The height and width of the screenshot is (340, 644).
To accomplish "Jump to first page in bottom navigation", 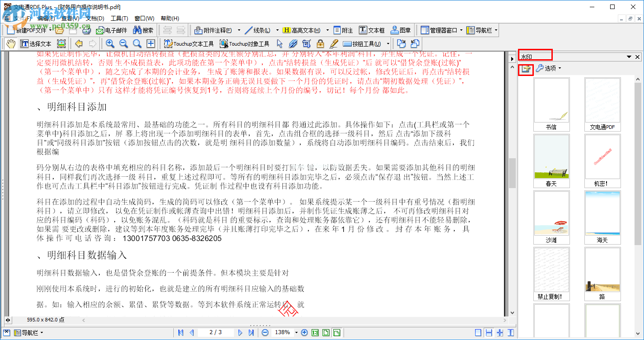I will [x=181, y=332].
